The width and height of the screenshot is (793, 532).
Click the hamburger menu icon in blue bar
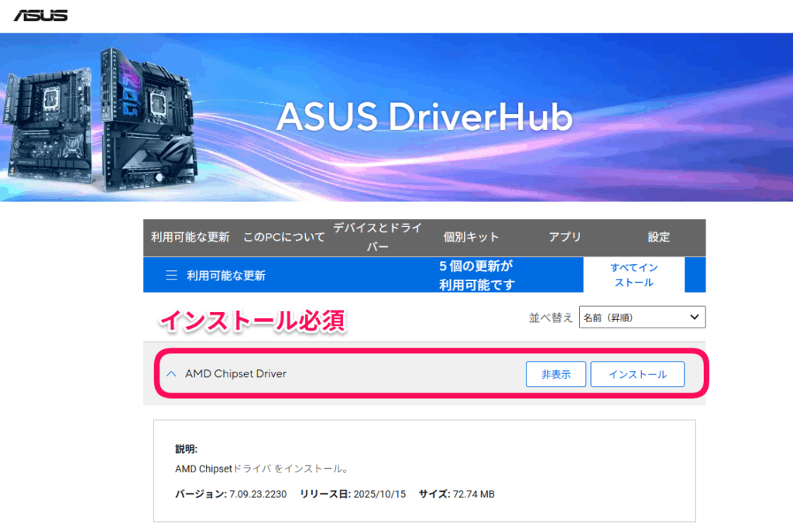[x=172, y=276]
